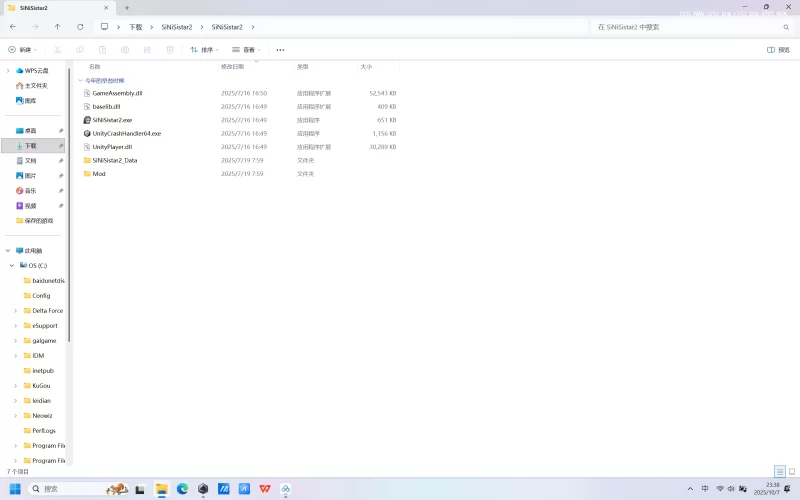
Task: Unpin 音乐 using its pin icon
Action: pos(61,191)
